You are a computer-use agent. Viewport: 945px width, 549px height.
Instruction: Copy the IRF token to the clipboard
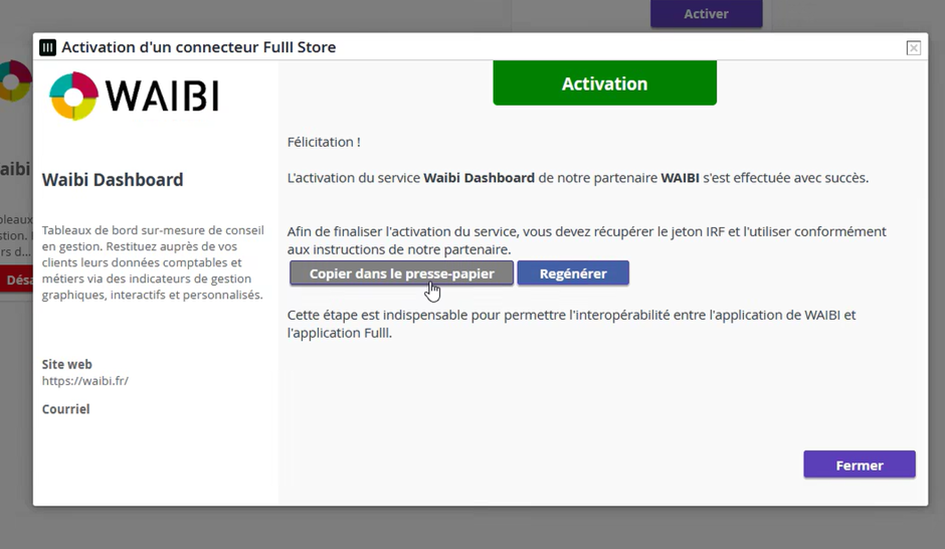click(x=401, y=274)
